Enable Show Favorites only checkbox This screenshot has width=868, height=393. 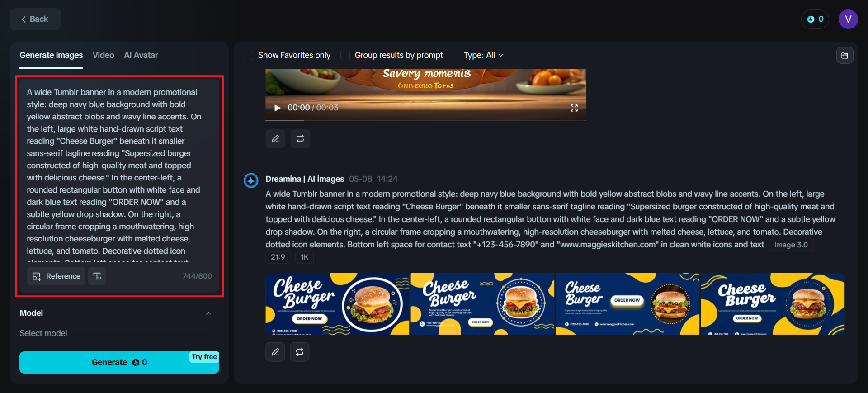[248, 55]
